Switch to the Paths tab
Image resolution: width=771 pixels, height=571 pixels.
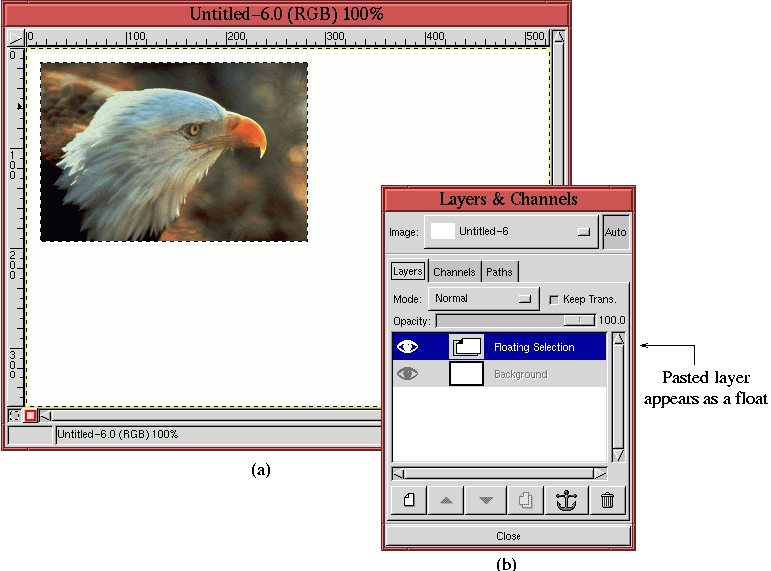pos(499,272)
